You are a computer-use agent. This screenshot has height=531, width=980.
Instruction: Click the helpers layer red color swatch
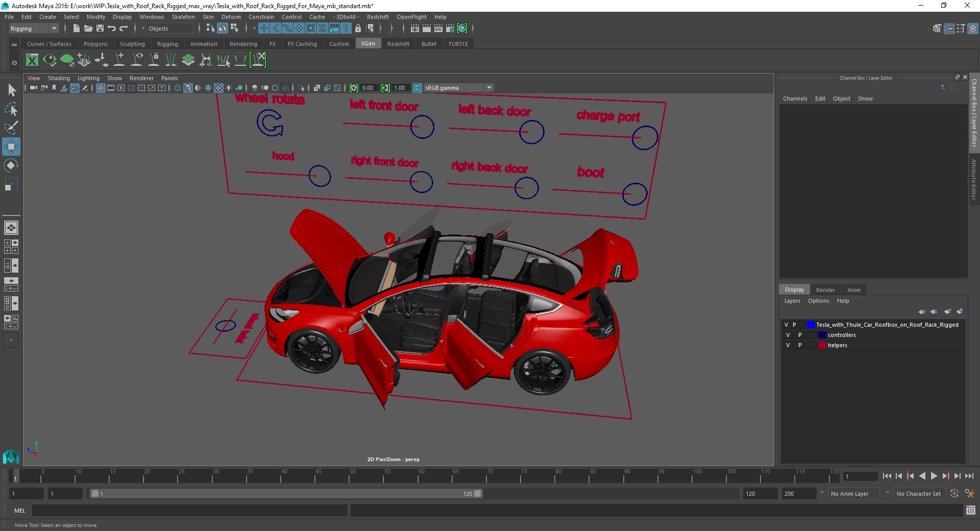(x=822, y=345)
